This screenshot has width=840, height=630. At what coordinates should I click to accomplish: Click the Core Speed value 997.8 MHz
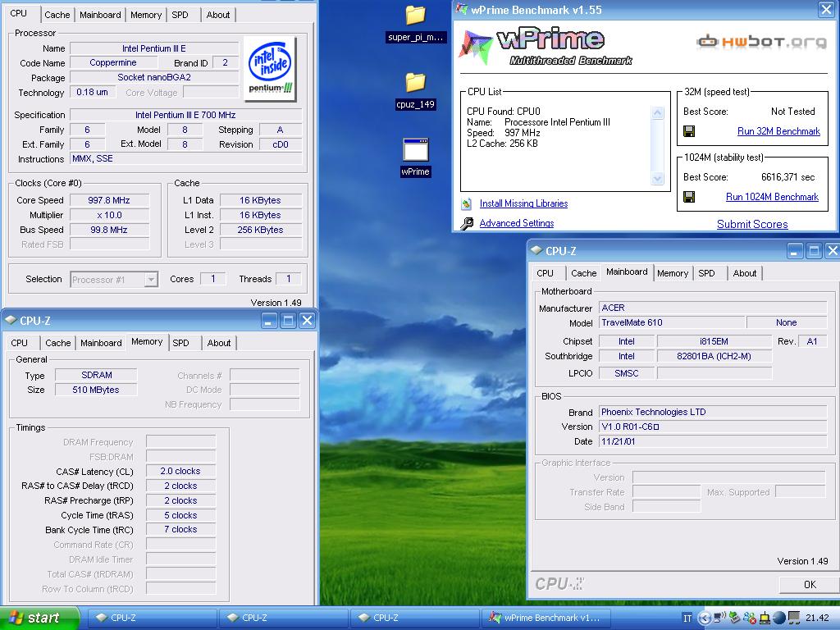click(109, 200)
